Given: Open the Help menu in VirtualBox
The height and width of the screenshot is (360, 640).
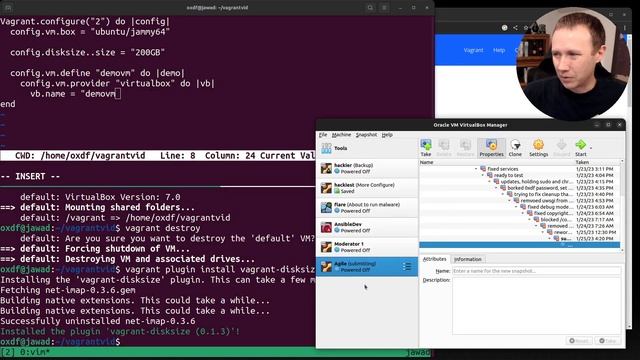Looking at the screenshot, I should coord(387,135).
